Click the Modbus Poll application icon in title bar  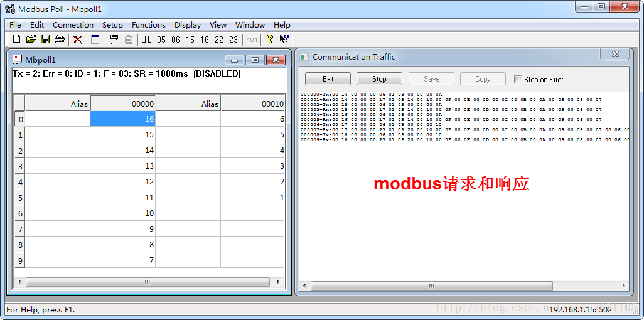click(x=10, y=9)
